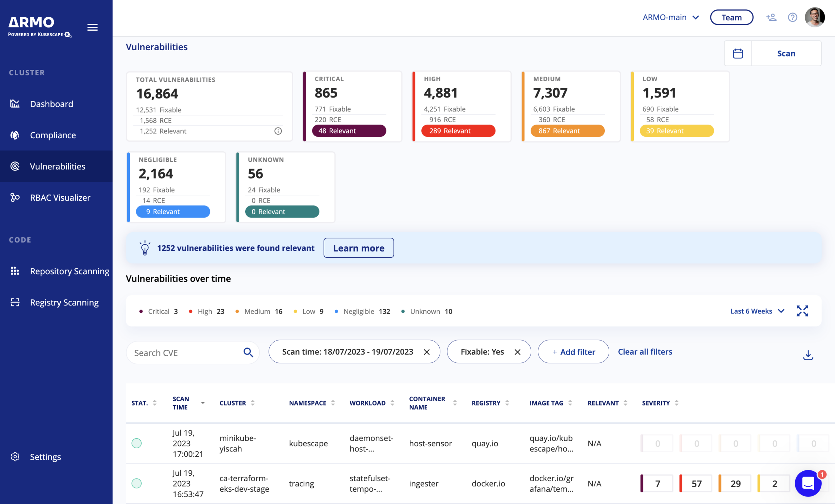Sort by SEVERITY column

click(x=660, y=403)
